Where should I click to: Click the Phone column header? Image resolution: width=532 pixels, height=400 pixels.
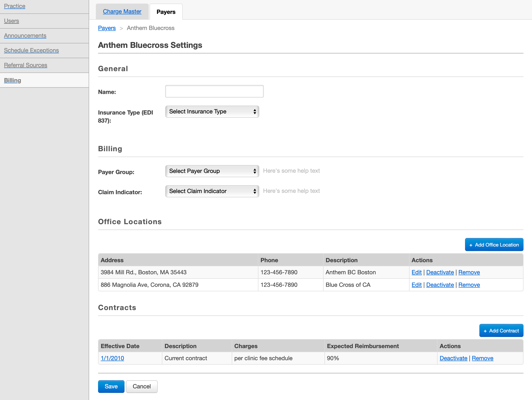291,260
